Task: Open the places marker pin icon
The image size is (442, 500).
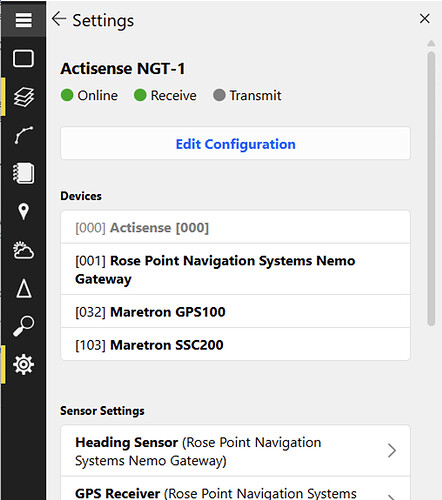Action: pos(23,211)
